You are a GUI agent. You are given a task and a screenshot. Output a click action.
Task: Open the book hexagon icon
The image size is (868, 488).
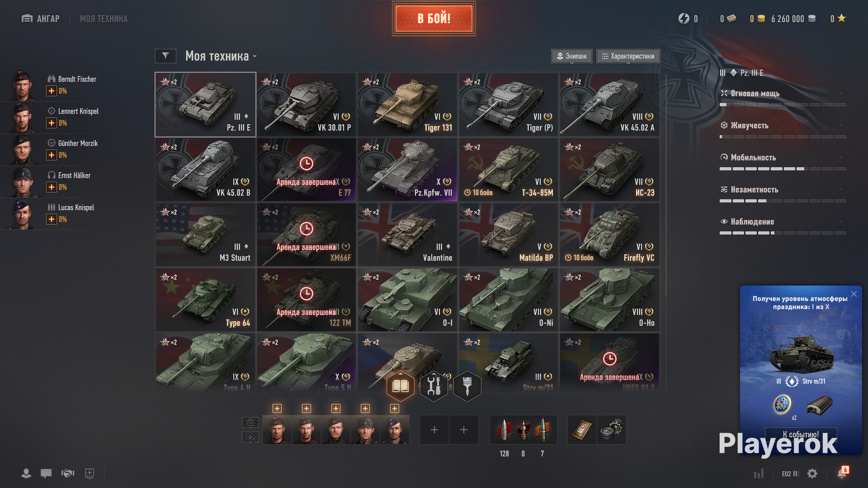pos(400,386)
